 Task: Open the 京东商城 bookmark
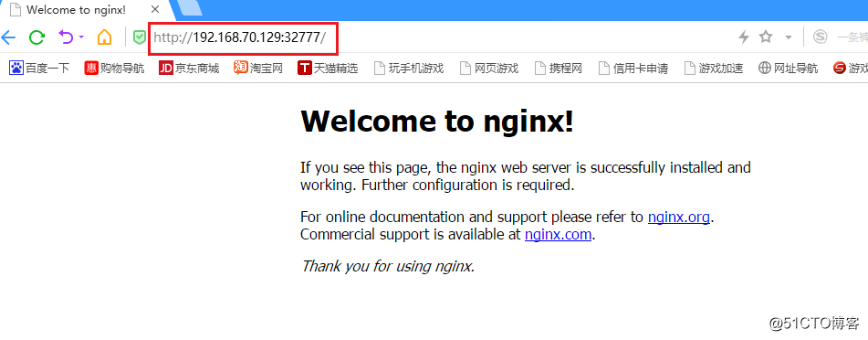[189, 69]
